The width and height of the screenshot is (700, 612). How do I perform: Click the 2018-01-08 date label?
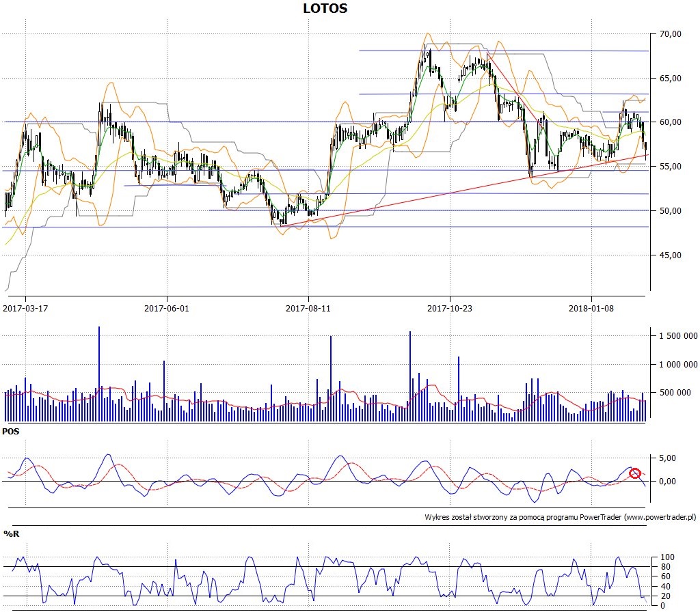coord(591,308)
